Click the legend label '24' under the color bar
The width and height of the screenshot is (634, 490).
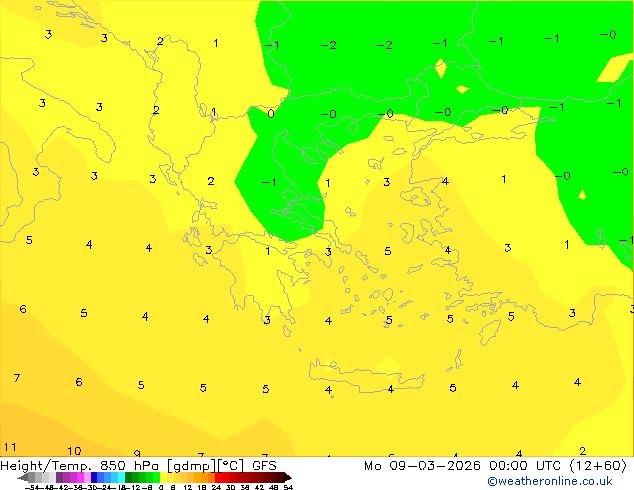point(216,487)
